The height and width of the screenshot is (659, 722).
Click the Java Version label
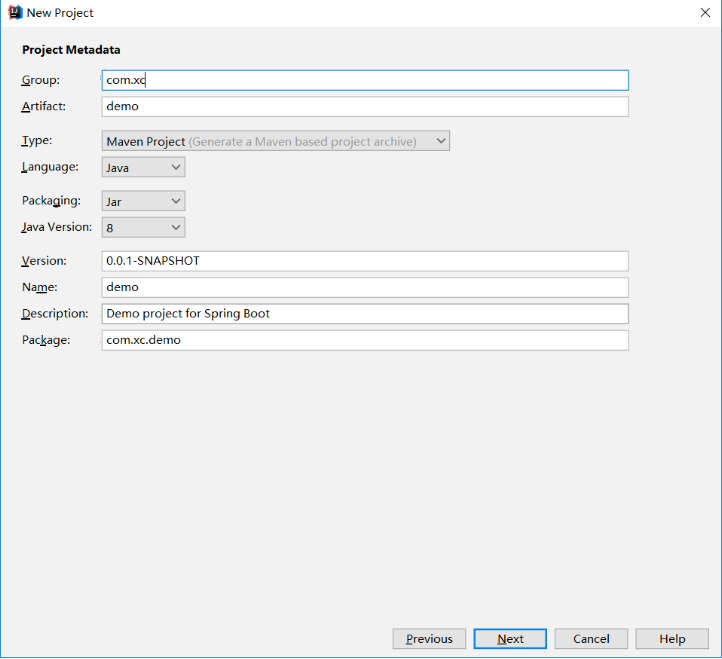[x=57, y=227]
